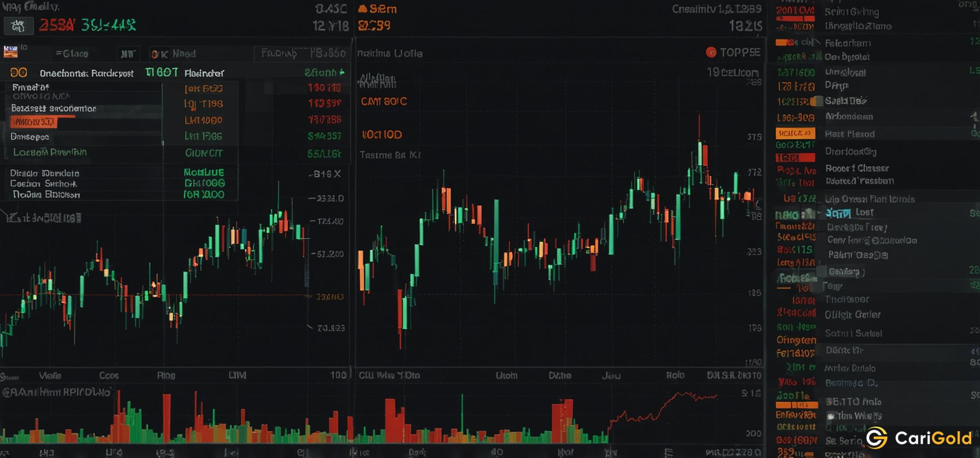Click the red circle icon beside TOPPE
The height and width of the screenshot is (458, 980).
pyautogui.click(x=711, y=52)
